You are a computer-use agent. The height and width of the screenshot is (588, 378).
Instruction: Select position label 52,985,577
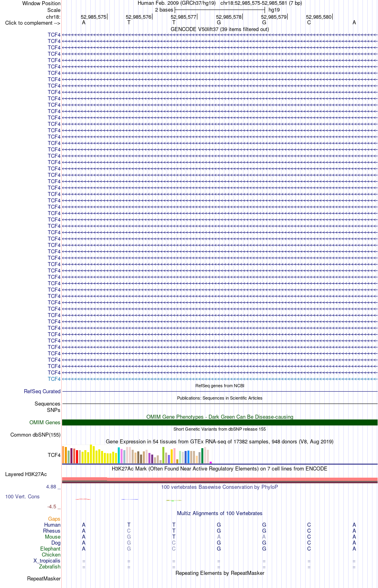pyautogui.click(x=183, y=17)
